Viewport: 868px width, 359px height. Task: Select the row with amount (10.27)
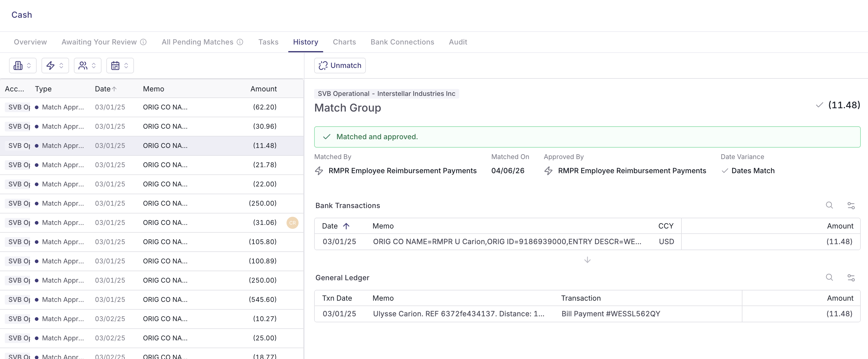pyautogui.click(x=152, y=319)
